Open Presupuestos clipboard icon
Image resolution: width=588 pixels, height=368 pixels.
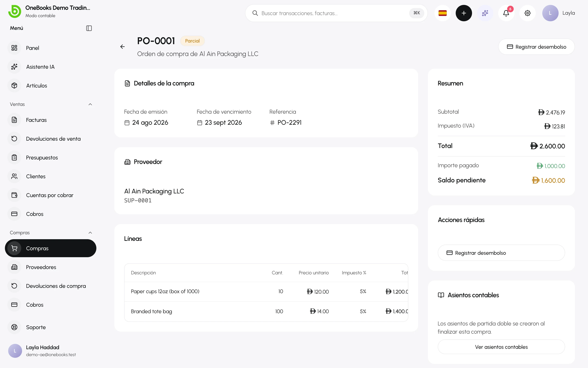14,157
